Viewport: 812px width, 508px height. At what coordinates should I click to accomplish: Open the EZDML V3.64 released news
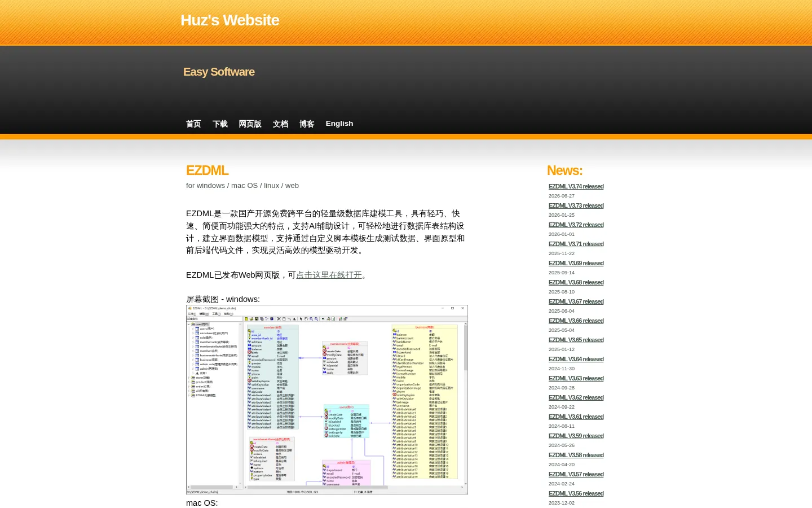pos(576,359)
